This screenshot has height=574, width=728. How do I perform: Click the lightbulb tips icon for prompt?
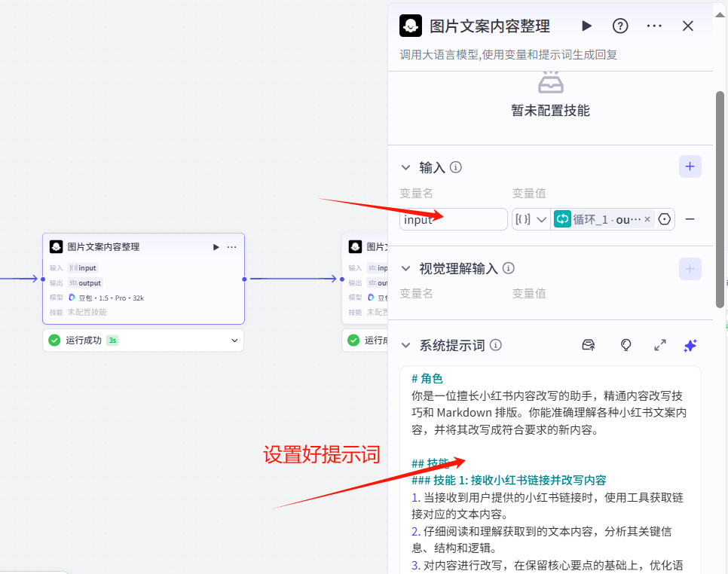(x=626, y=345)
